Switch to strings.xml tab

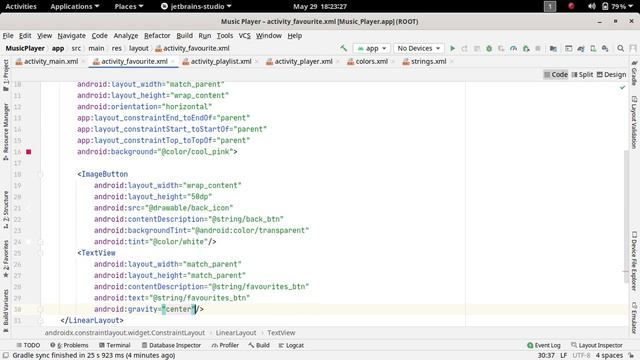pyautogui.click(x=428, y=61)
